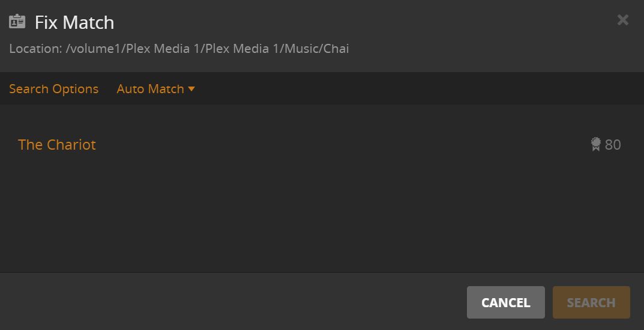Click 'Music' in the location path

point(302,49)
